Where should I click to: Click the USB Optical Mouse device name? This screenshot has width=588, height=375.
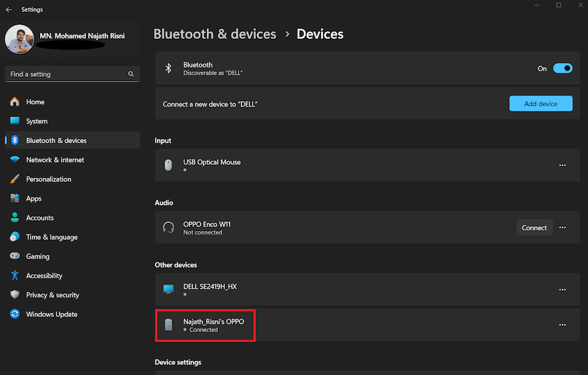(x=212, y=163)
